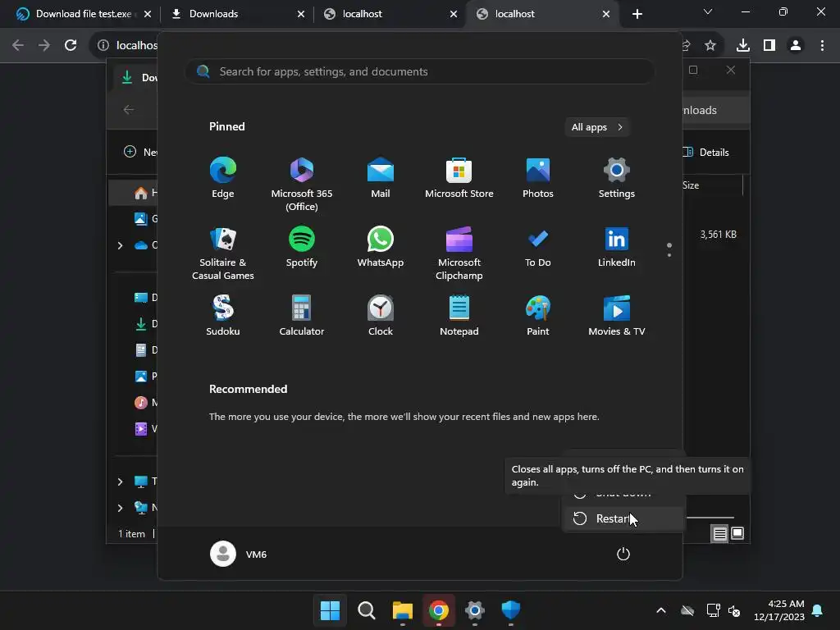Launch the Photos app
Viewport: 840px width, 630px height.
[x=538, y=178]
